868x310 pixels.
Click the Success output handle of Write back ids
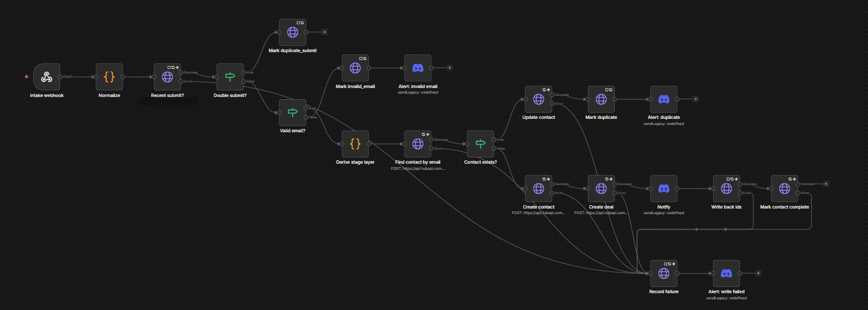click(x=740, y=184)
